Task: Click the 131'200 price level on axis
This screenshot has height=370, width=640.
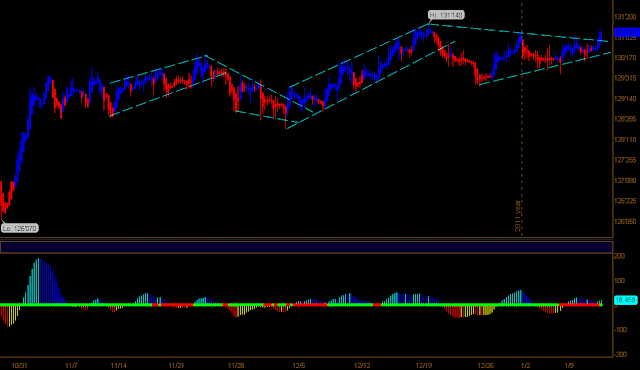Action: click(x=625, y=17)
